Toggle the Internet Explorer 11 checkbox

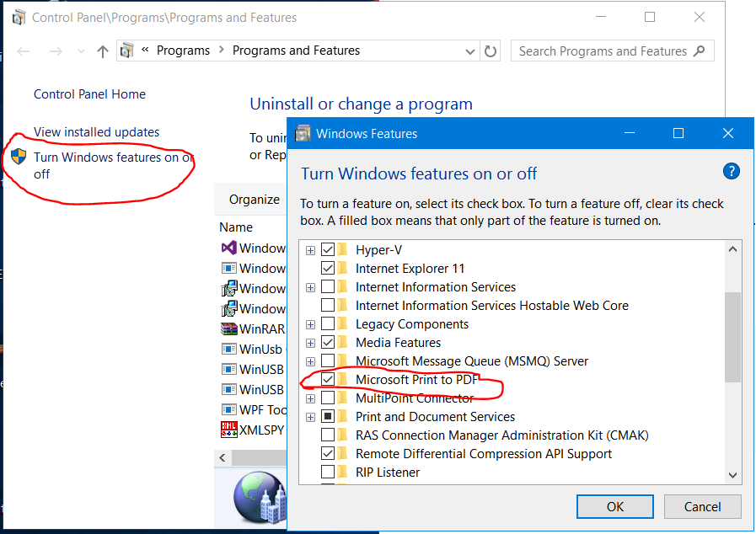coord(328,269)
